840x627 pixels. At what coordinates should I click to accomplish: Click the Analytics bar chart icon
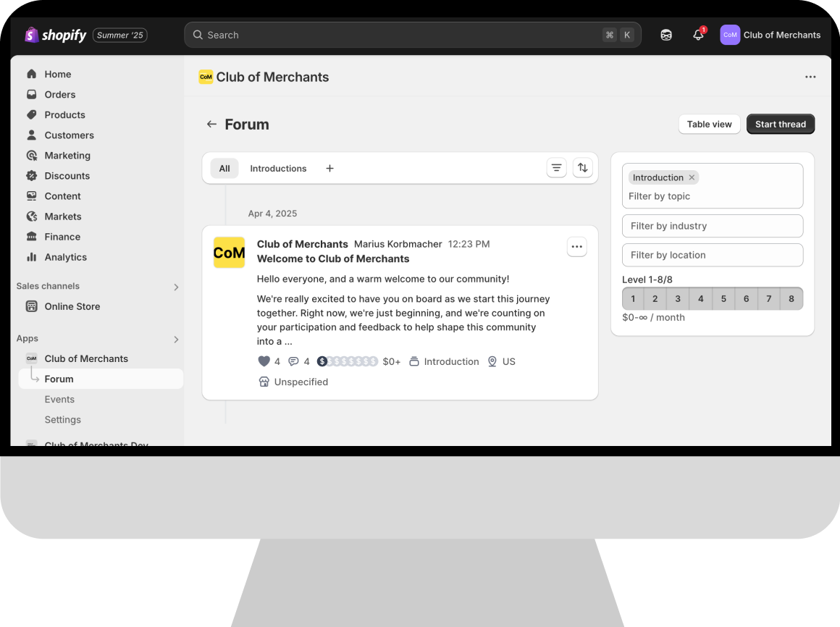tap(32, 257)
